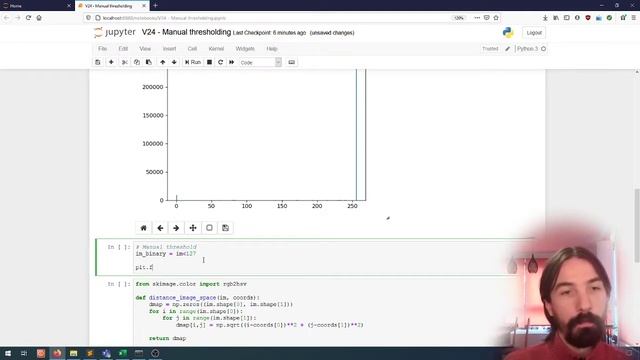Copy the selected cells
640x360 pixels.
pyautogui.click(x=137, y=62)
